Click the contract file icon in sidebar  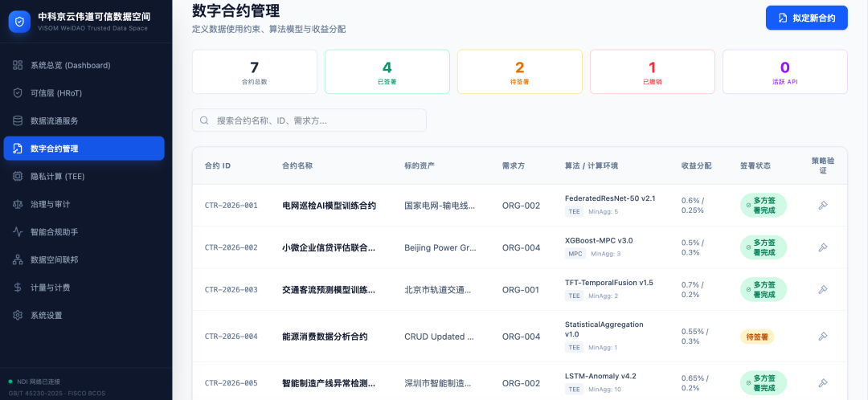(x=18, y=149)
